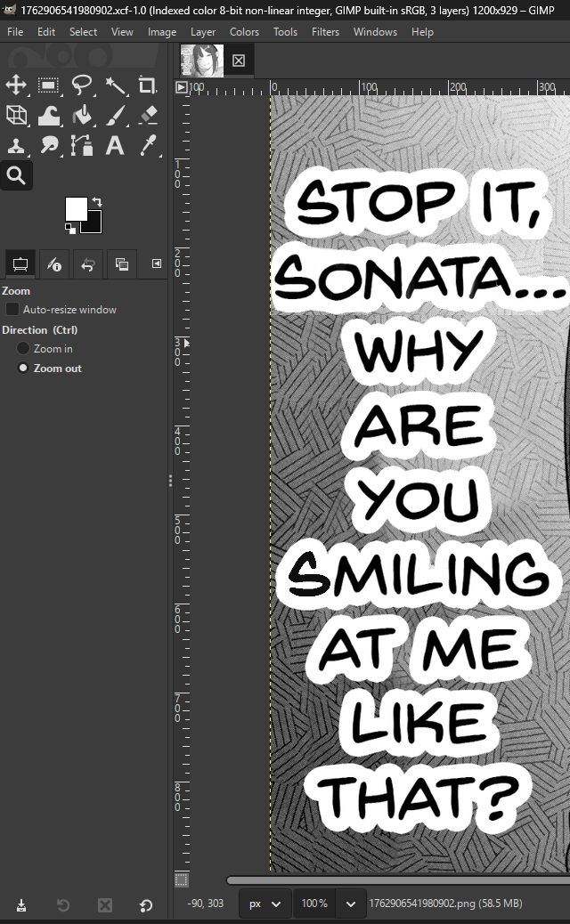Open the zoom level dropdown arrow
The height and width of the screenshot is (924, 570).
click(351, 904)
